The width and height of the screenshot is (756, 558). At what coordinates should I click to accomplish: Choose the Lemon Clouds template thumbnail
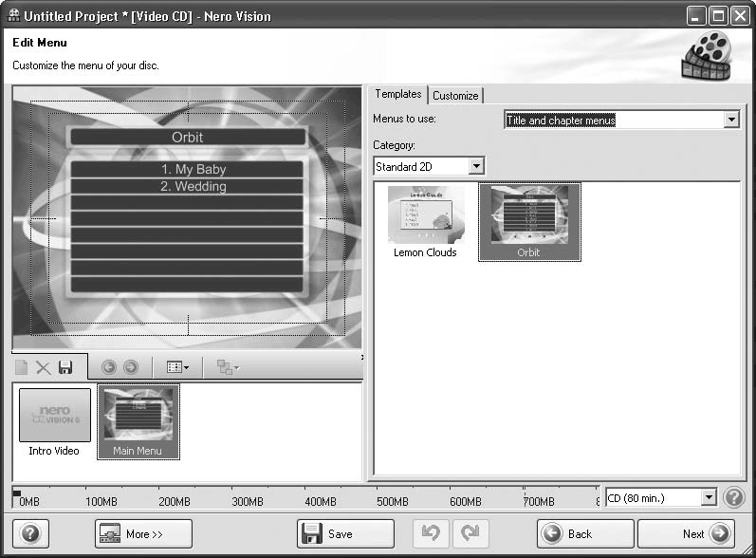(x=425, y=222)
